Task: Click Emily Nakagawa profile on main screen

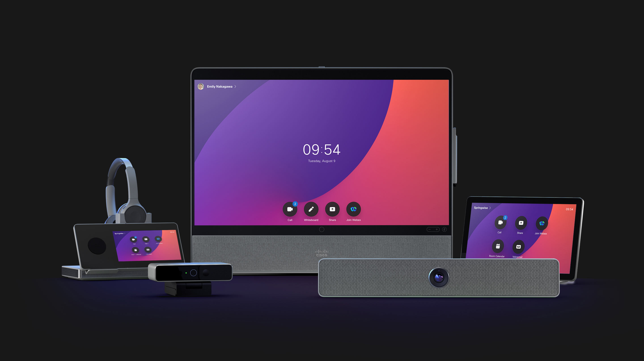Action: click(x=218, y=86)
